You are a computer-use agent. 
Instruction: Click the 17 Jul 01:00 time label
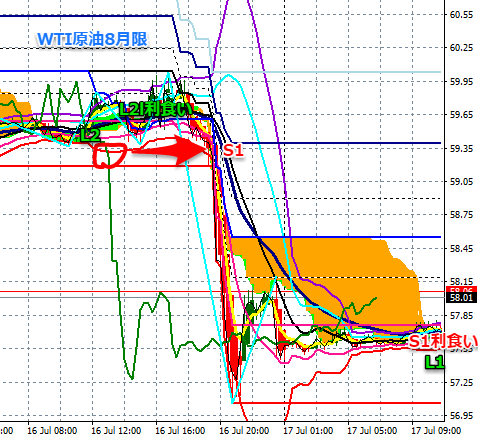click(308, 430)
